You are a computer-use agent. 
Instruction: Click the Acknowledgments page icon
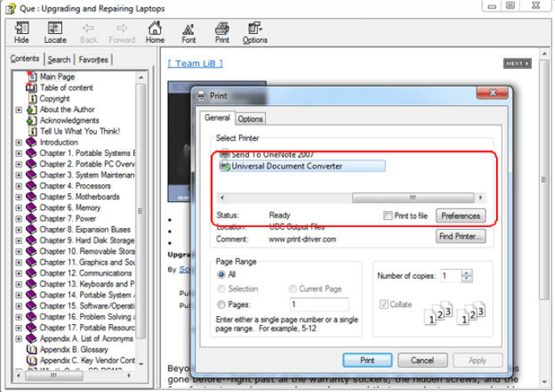coord(32,120)
